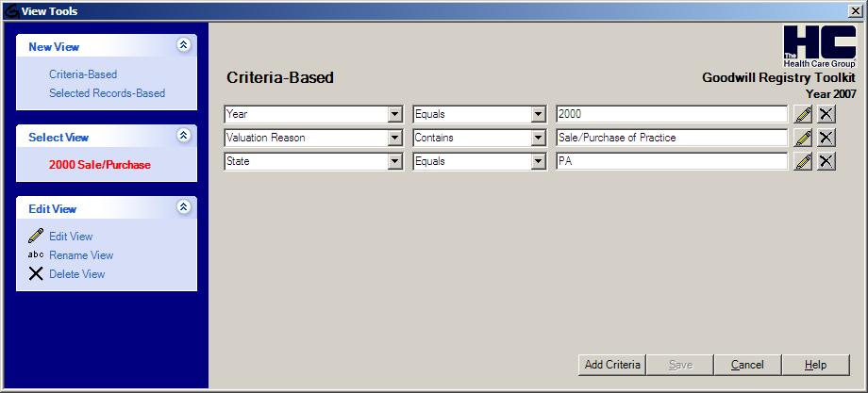Click the Health Care Group logo
868x393 pixels.
click(820, 46)
